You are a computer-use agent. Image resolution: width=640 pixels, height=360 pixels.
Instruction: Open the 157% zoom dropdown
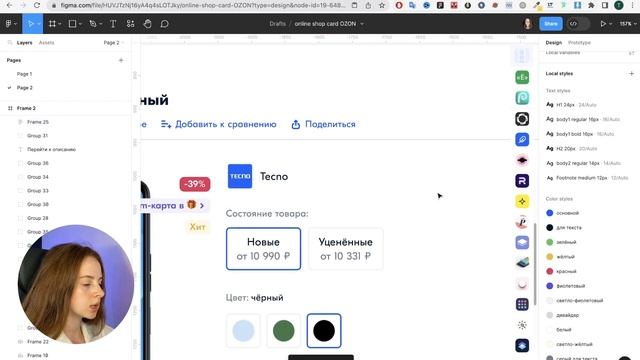(627, 24)
